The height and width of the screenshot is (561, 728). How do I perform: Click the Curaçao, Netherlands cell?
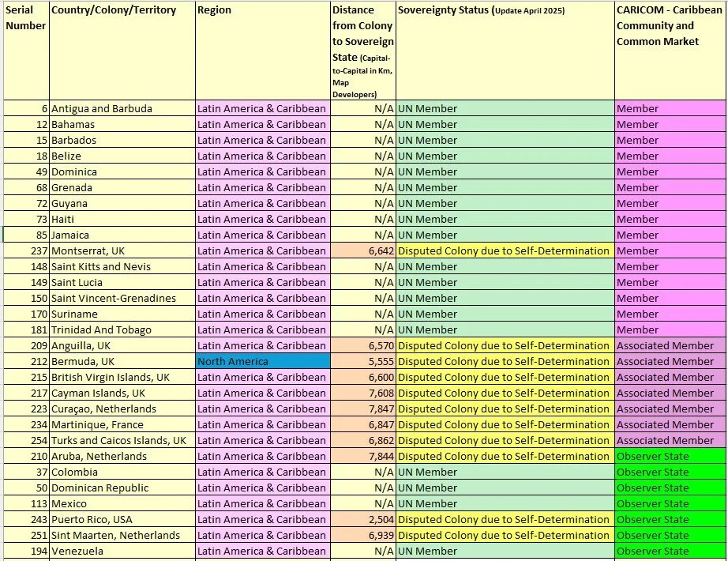(x=122, y=409)
